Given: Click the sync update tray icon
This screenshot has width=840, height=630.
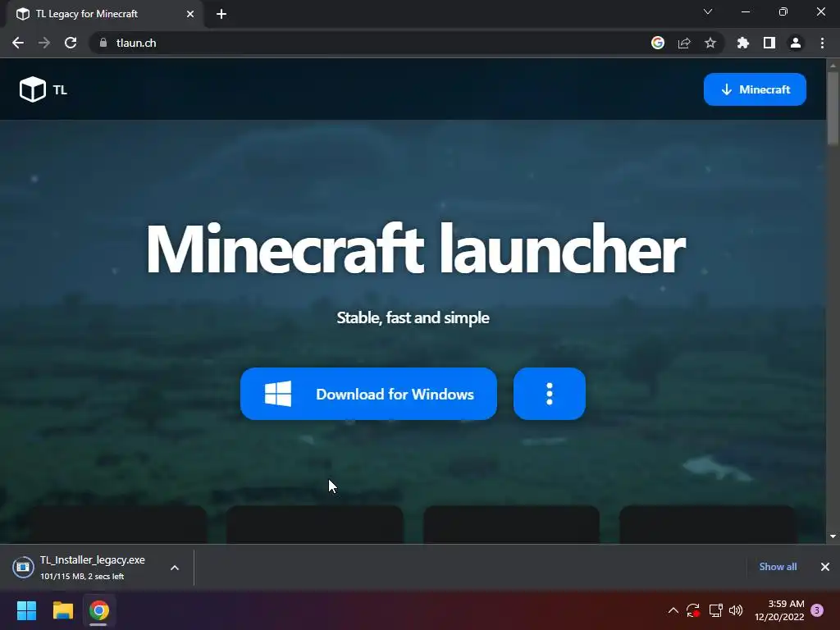Looking at the screenshot, I should click(693, 610).
